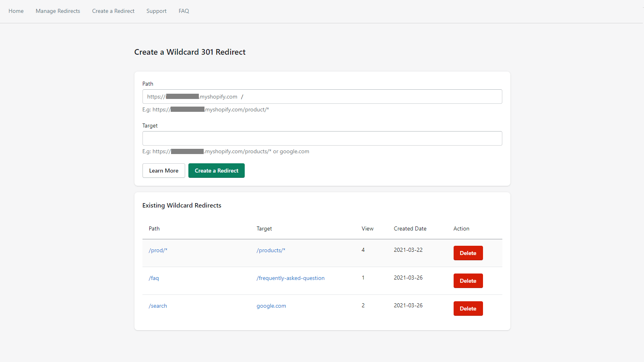Focus the Target input field
This screenshot has height=362, width=644.
click(x=322, y=138)
